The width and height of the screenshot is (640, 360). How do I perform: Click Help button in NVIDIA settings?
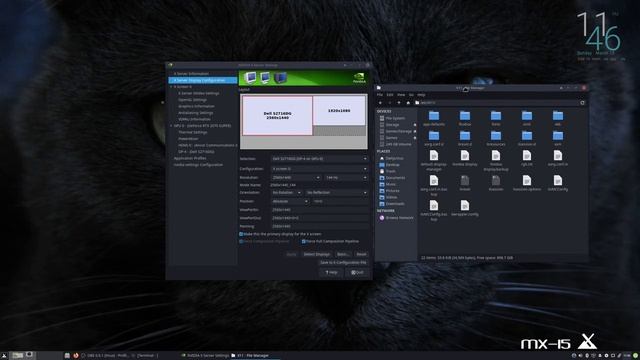[x=331, y=272]
